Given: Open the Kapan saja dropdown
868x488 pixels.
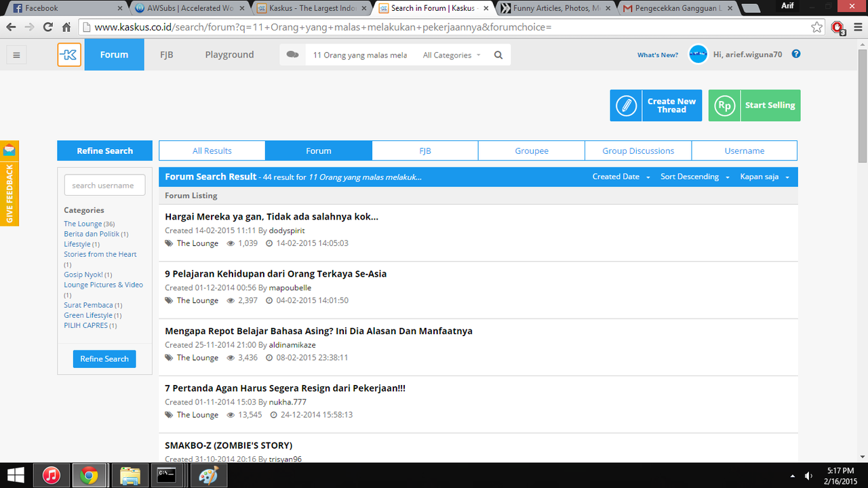Looking at the screenshot, I should point(765,177).
